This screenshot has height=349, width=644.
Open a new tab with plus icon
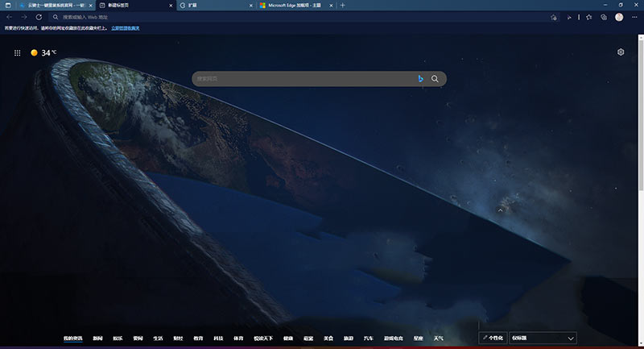coord(343,6)
